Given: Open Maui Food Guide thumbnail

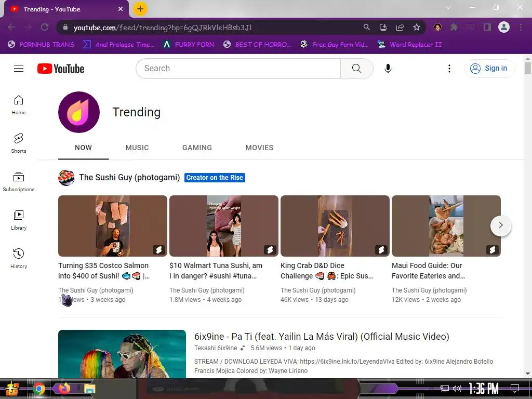Looking at the screenshot, I should [446, 226].
